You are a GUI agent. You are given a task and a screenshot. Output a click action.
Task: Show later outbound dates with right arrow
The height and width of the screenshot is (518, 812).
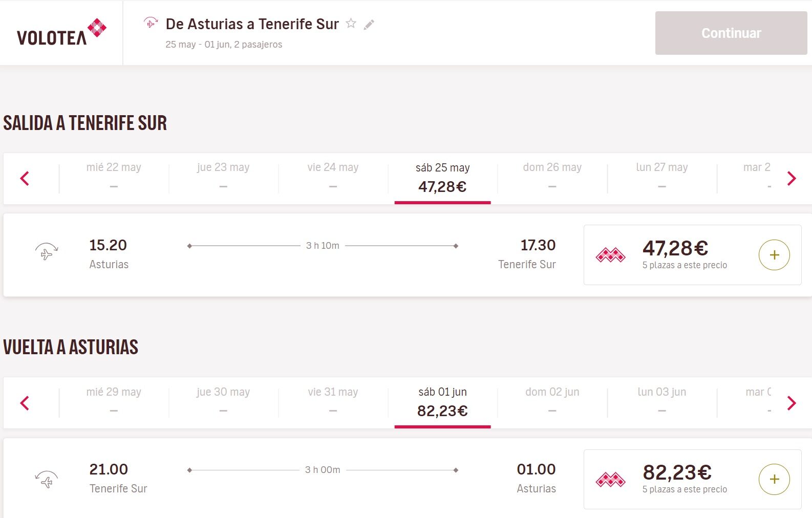tap(792, 179)
